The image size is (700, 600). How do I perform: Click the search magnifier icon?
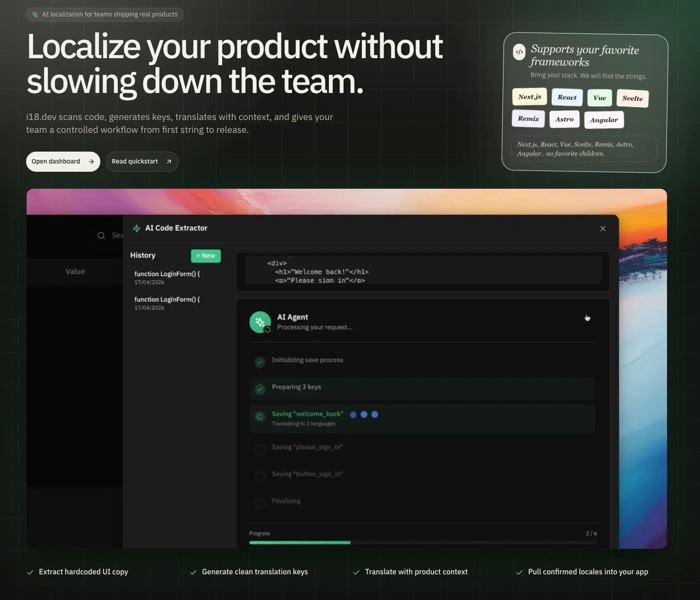[x=101, y=235]
